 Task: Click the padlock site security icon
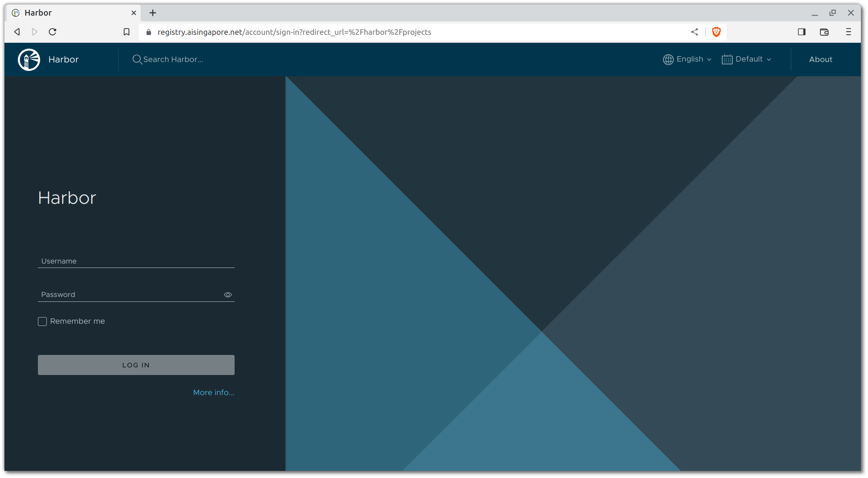[149, 32]
